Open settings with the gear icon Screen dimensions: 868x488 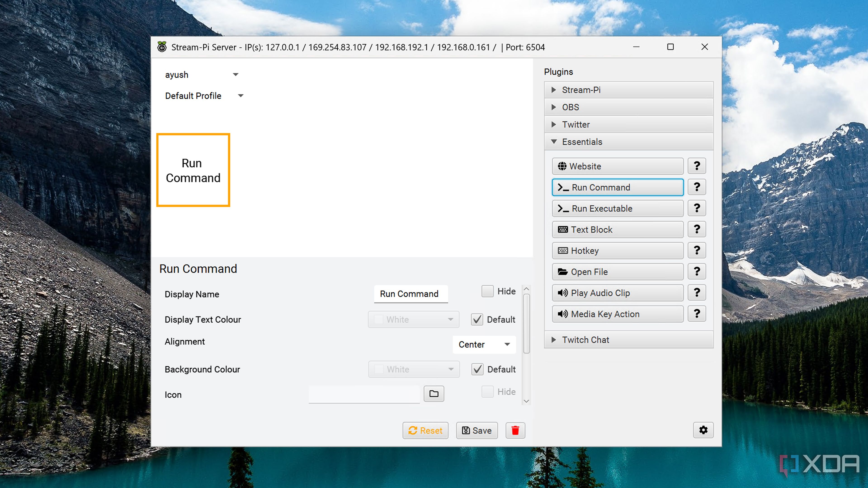tap(703, 430)
